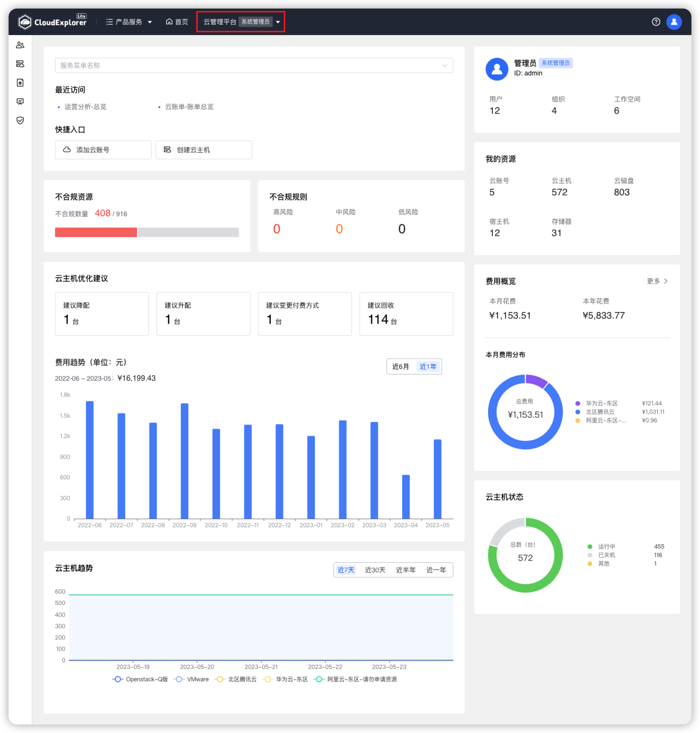Open recent link 运营分析-总览
This screenshot has height=733, width=700.
pos(85,107)
